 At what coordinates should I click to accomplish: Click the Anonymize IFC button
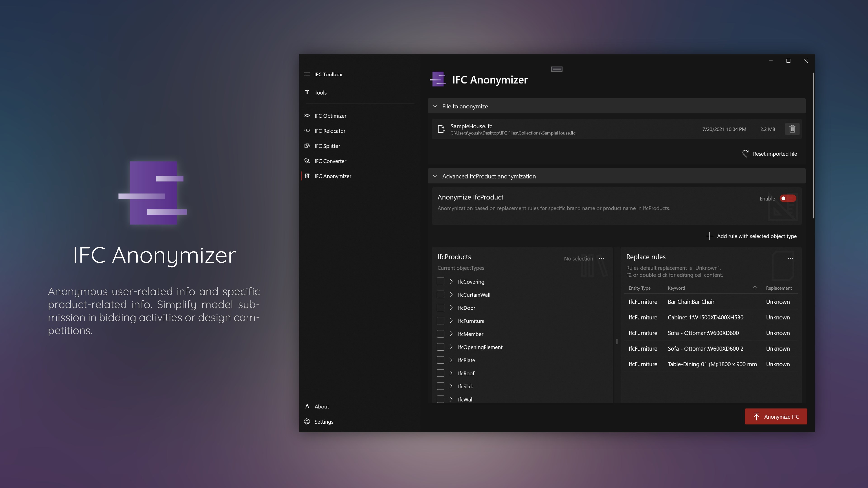click(776, 417)
